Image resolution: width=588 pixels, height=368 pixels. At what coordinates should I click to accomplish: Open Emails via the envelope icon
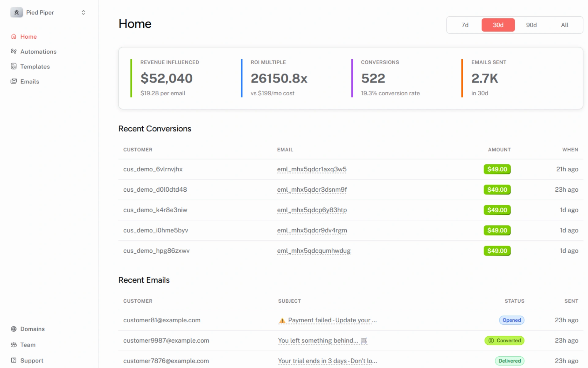[x=14, y=81]
